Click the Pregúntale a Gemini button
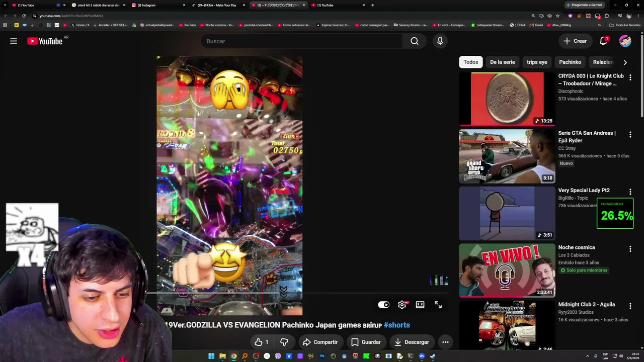644x362 pixels. pyautogui.click(x=584, y=5)
